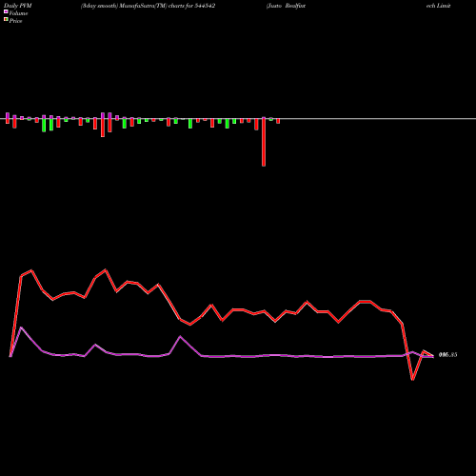Click the magenta volume line's first peak
This screenshot has width=476, height=476.
[21, 327]
